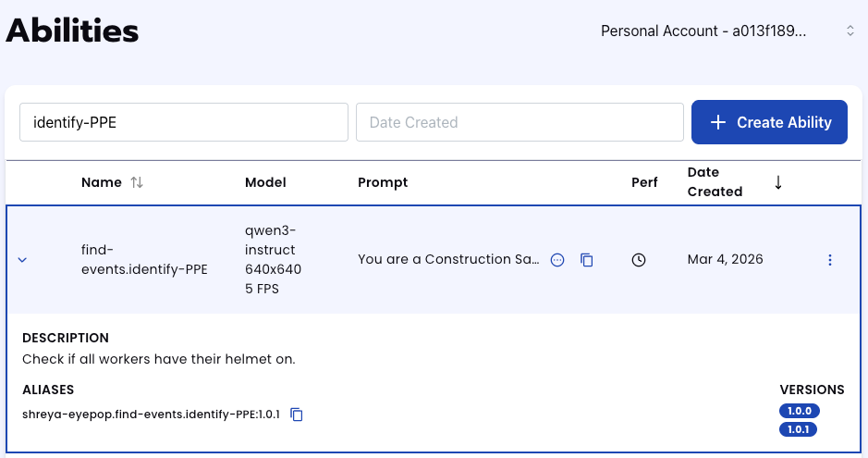This screenshot has height=458, width=868.
Task: Click the Date Created column header
Action: [715, 182]
